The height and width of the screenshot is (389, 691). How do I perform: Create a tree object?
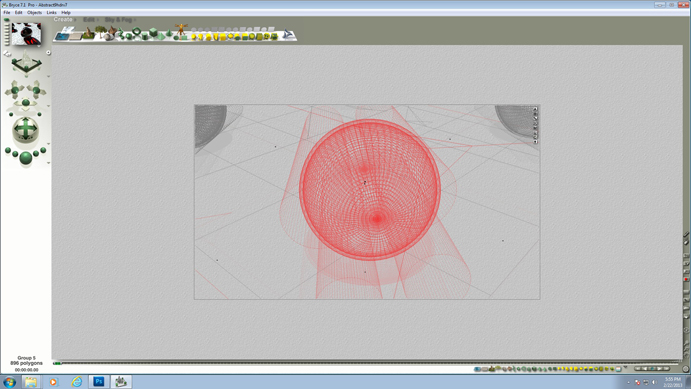100,31
